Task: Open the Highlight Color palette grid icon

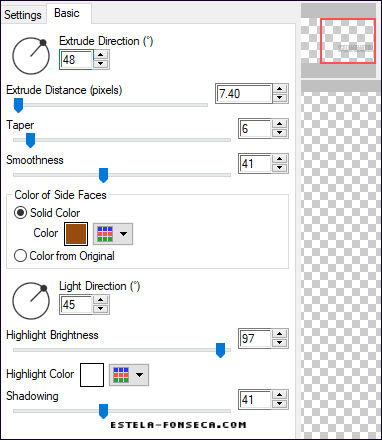Action: 121,375
